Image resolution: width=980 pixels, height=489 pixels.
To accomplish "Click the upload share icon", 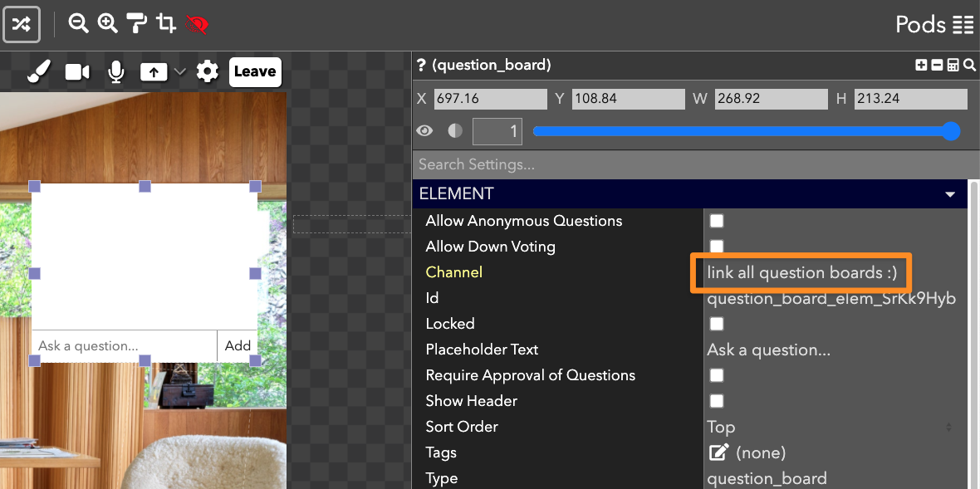I will tap(154, 72).
